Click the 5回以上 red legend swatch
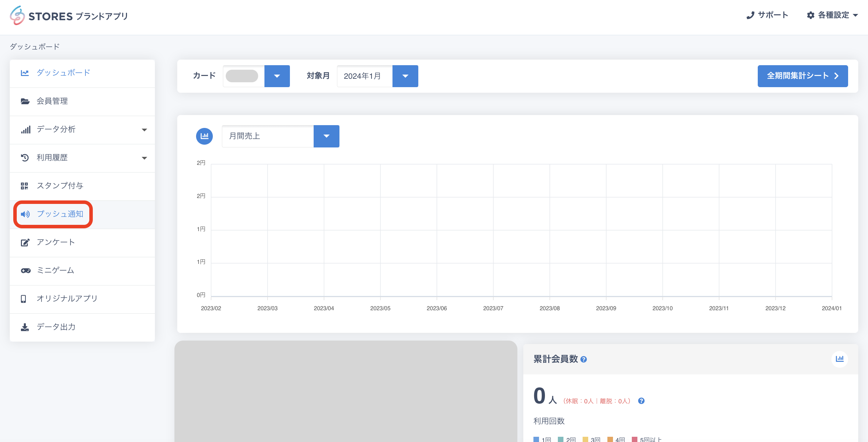 pos(635,439)
